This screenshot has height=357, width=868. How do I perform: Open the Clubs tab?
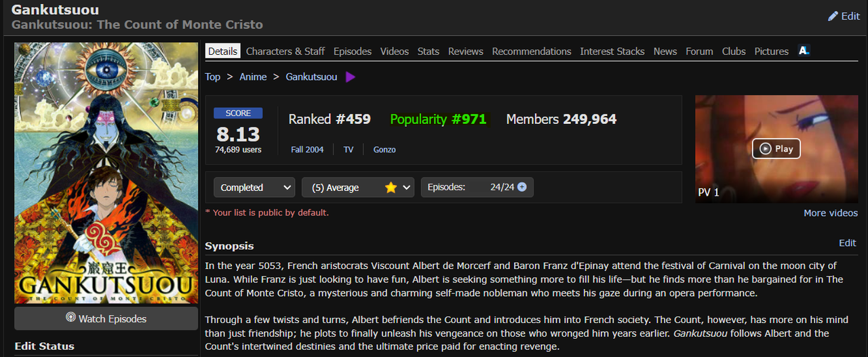(734, 51)
